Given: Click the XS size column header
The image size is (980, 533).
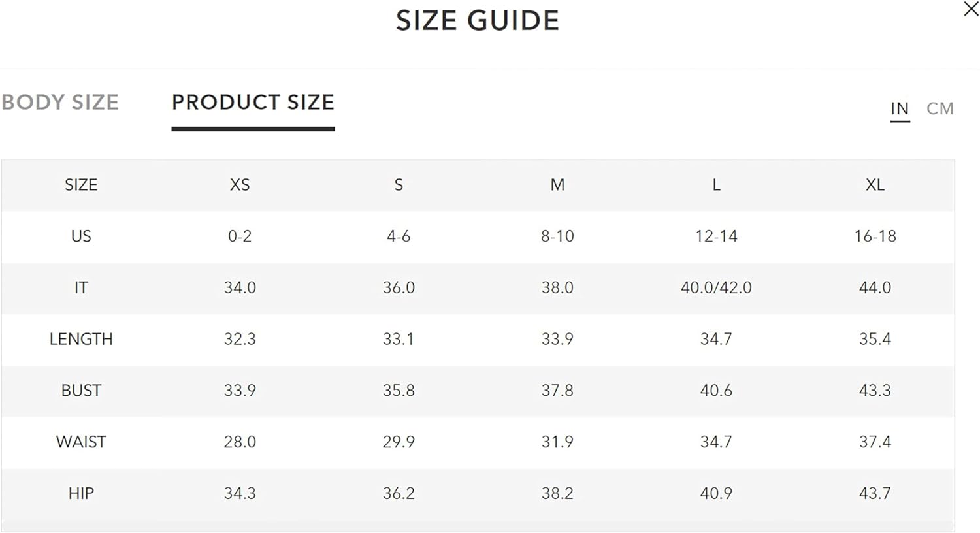Looking at the screenshot, I should 240,185.
